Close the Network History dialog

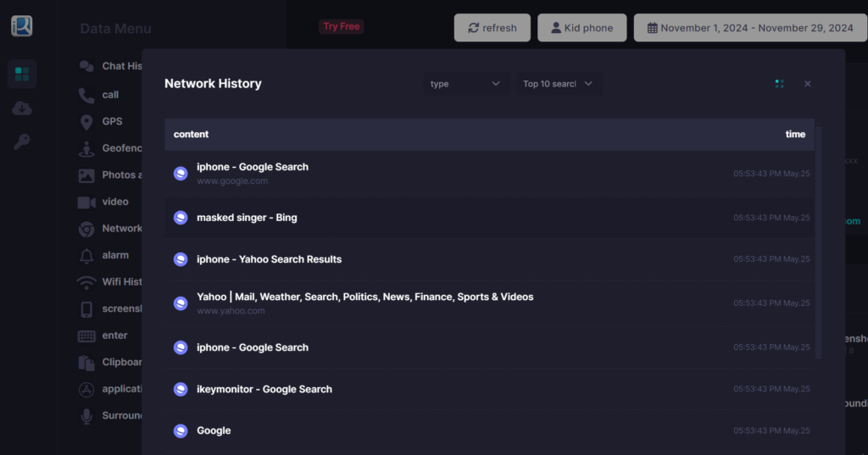coord(808,84)
